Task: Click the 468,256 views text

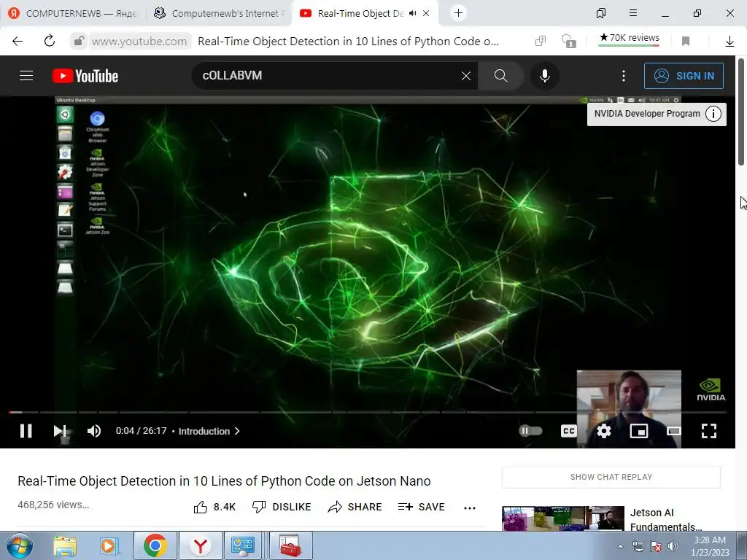Action: (x=53, y=505)
